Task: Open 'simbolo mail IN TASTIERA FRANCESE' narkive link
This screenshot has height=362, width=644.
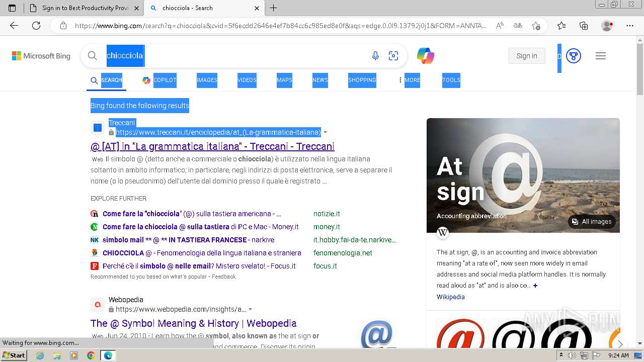Action: pyautogui.click(x=188, y=240)
